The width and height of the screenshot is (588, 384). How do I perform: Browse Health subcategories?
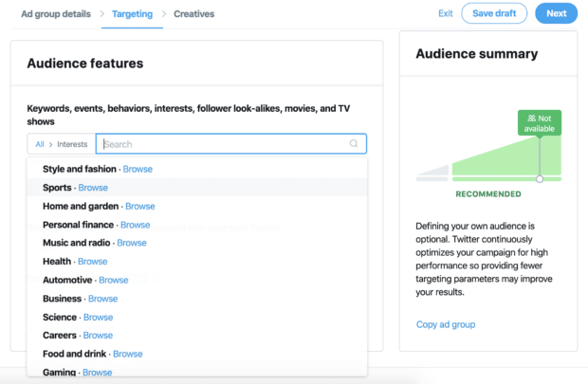pyautogui.click(x=93, y=262)
